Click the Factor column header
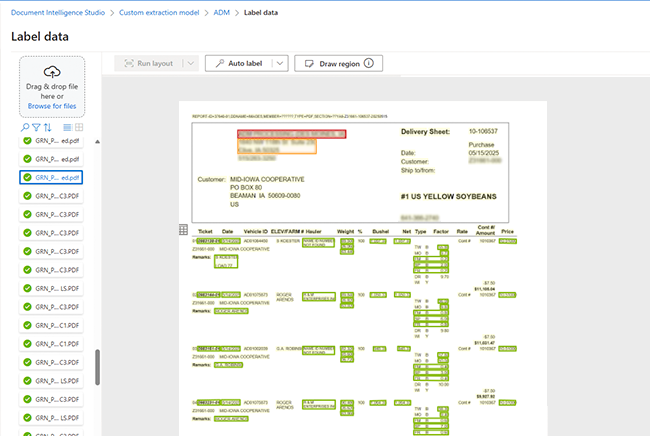This screenshot has width=650, height=436. tap(441, 231)
